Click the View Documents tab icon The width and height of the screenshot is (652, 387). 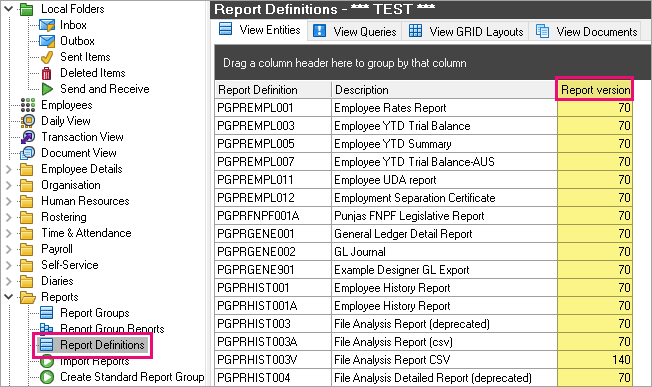pos(542,31)
